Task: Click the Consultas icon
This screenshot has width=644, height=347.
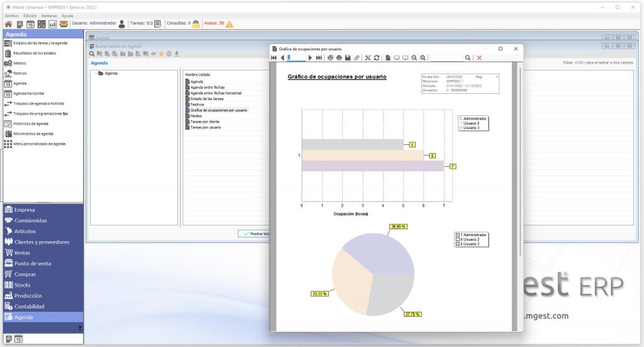Action: click(x=196, y=25)
